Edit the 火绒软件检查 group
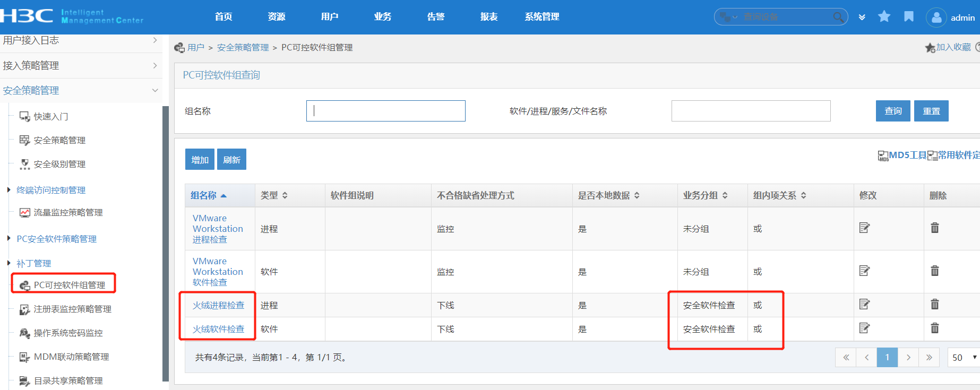 click(864, 328)
